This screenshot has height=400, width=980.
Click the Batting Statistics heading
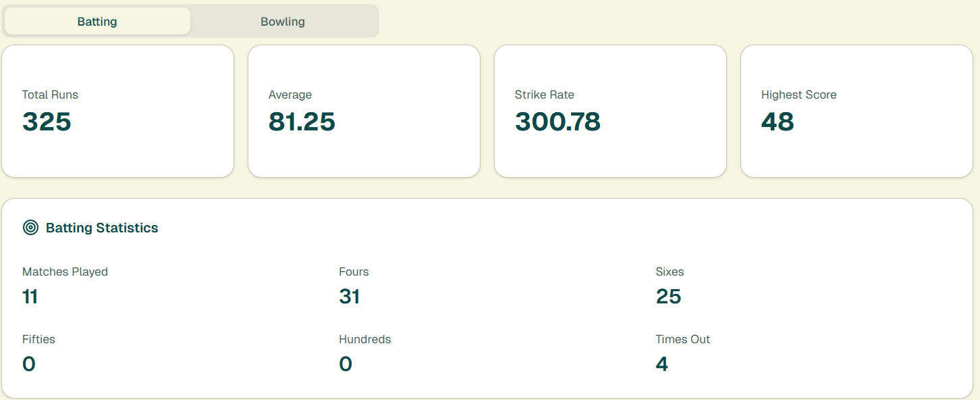pyautogui.click(x=102, y=228)
